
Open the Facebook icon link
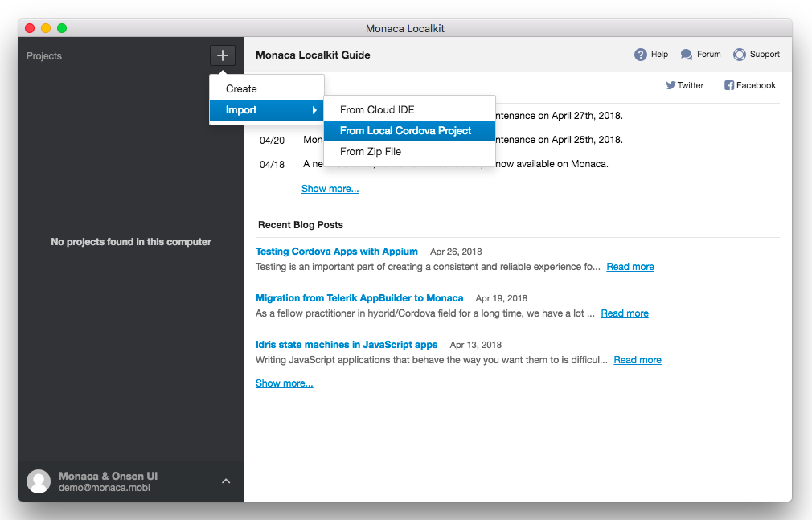point(729,85)
